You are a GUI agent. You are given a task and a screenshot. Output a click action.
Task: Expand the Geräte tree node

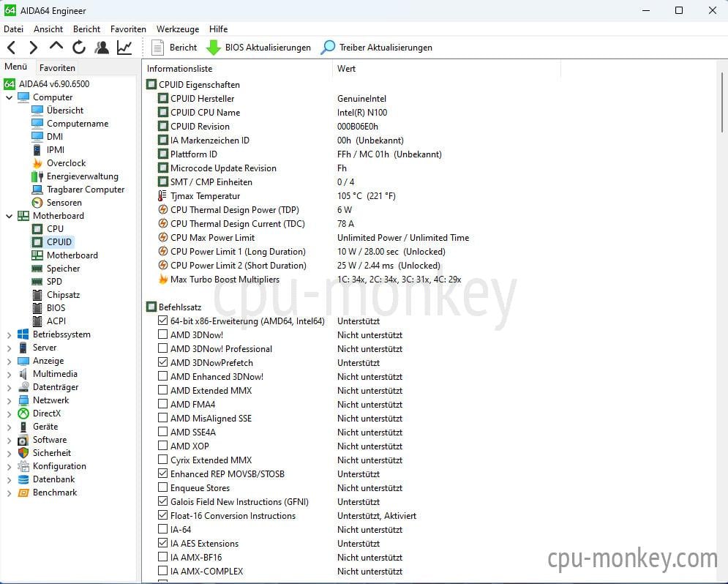pos(10,427)
